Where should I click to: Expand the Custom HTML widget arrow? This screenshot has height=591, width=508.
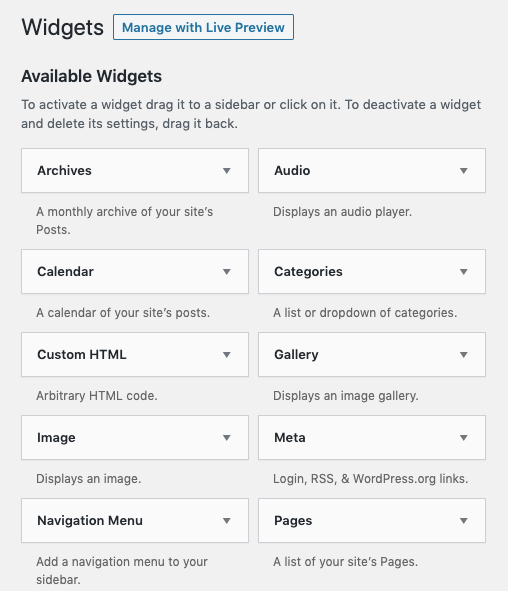(x=226, y=355)
